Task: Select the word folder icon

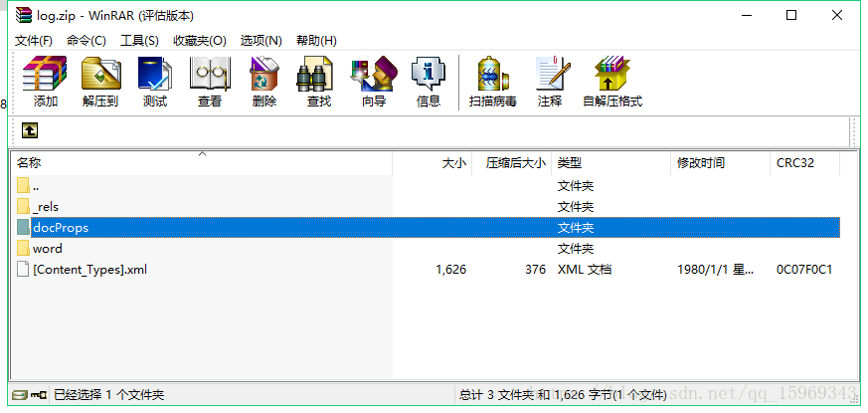Action: pos(23,249)
